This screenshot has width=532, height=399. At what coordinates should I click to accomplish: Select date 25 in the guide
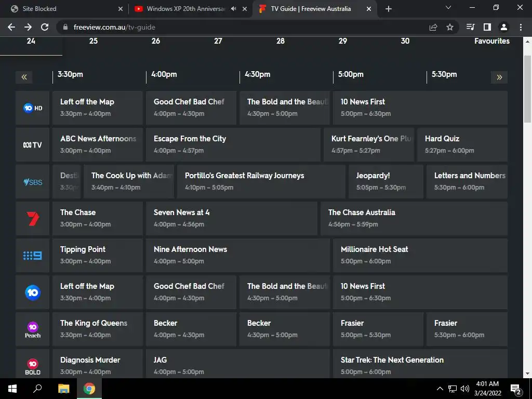tap(94, 41)
